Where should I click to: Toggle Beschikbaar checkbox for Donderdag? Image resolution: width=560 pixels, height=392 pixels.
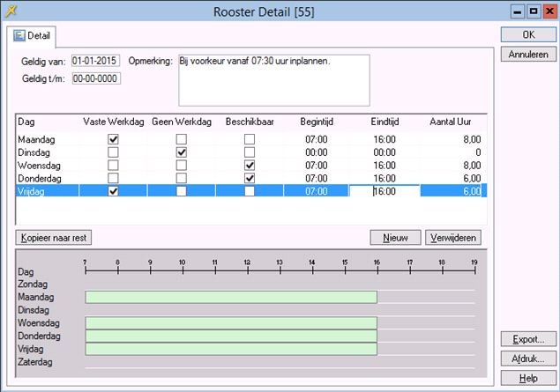coord(250,178)
